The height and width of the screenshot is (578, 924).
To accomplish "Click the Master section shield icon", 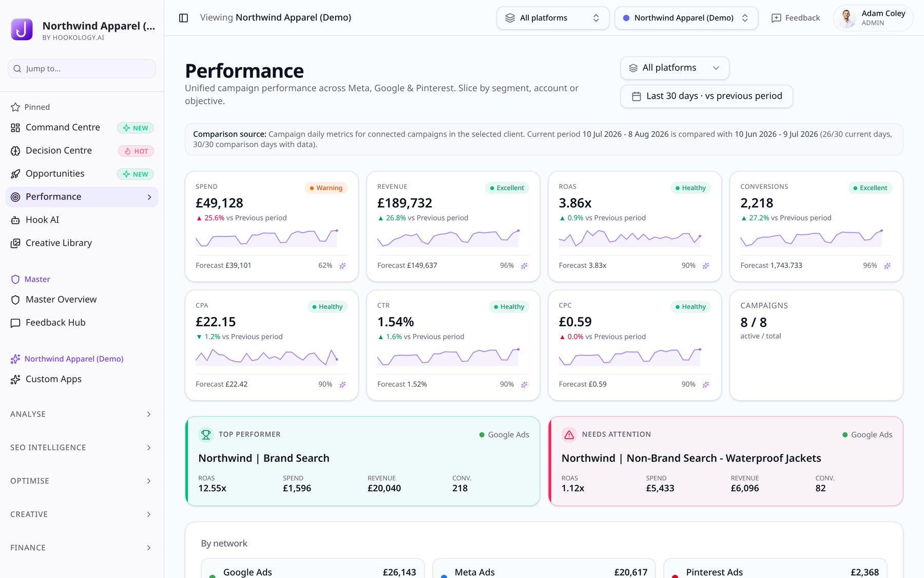I will [x=15, y=279].
